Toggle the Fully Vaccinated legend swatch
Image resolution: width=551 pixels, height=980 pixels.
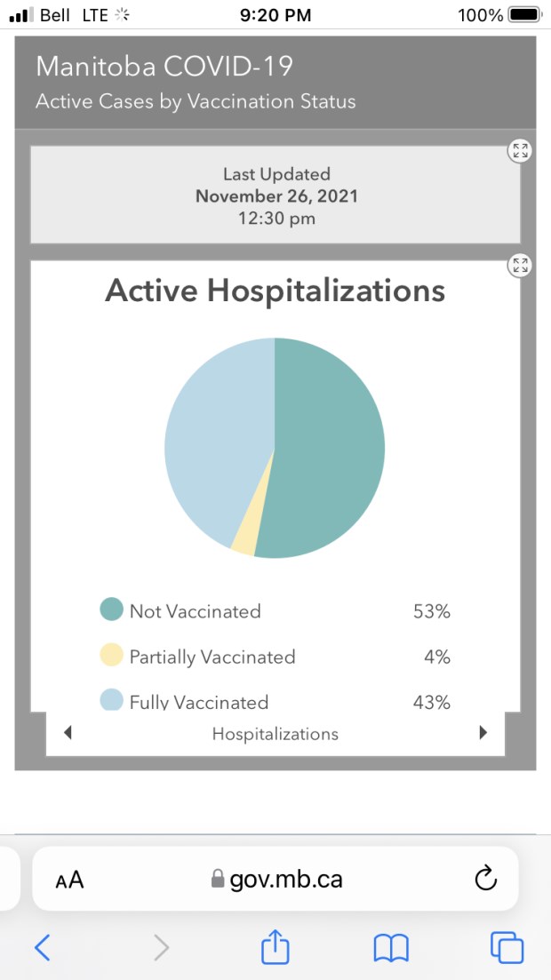coord(111,700)
